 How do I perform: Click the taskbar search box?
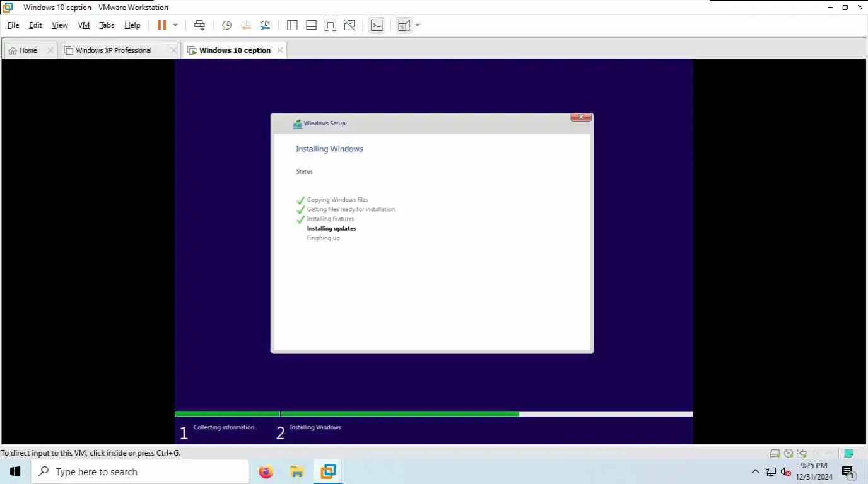139,471
